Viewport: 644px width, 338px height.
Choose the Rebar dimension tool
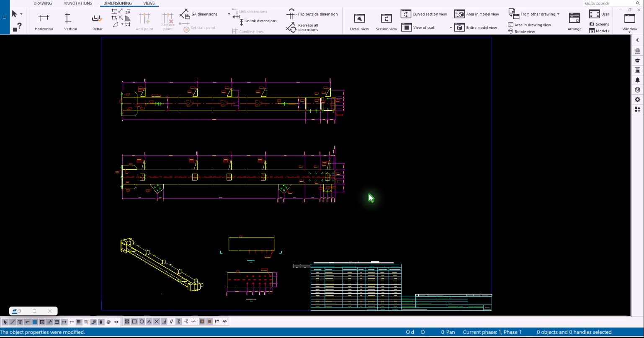pyautogui.click(x=97, y=22)
